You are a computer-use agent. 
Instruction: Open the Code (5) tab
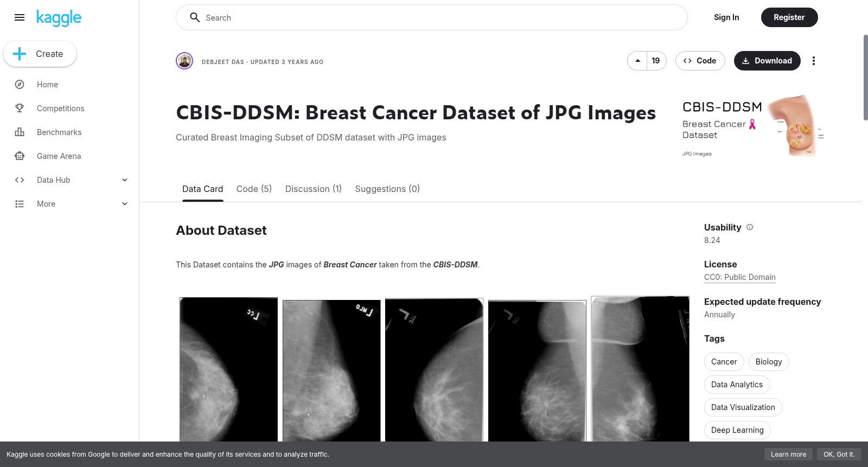coord(254,189)
